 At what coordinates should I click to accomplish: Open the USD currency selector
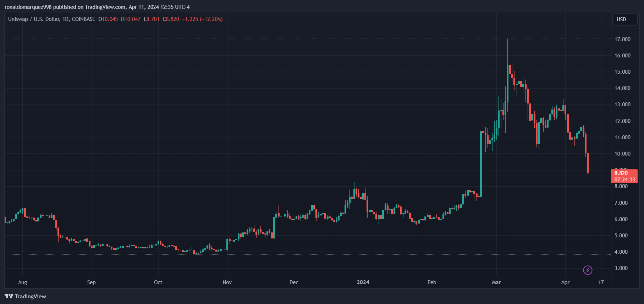click(625, 19)
